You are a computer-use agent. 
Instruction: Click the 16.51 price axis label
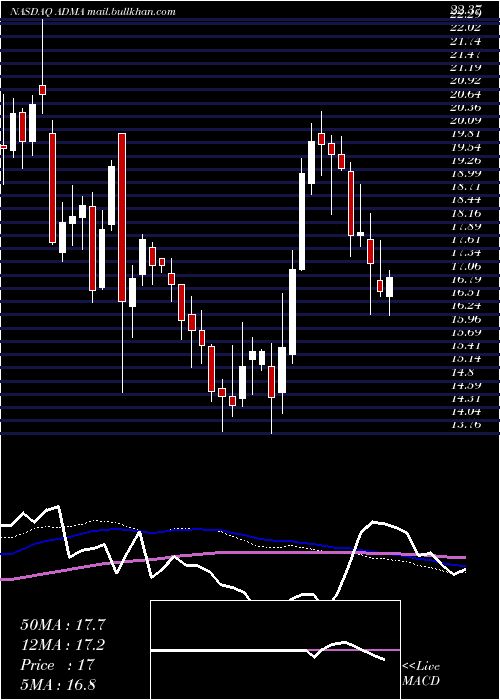[466, 292]
